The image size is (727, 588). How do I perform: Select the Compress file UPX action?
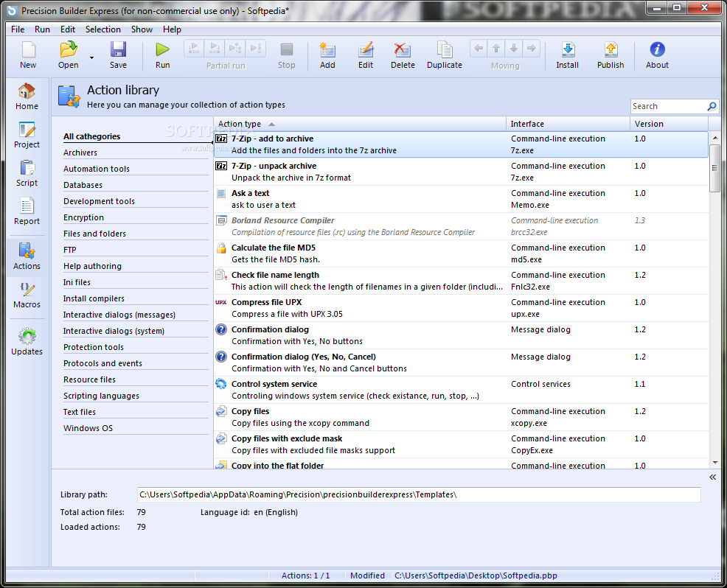tap(462, 308)
